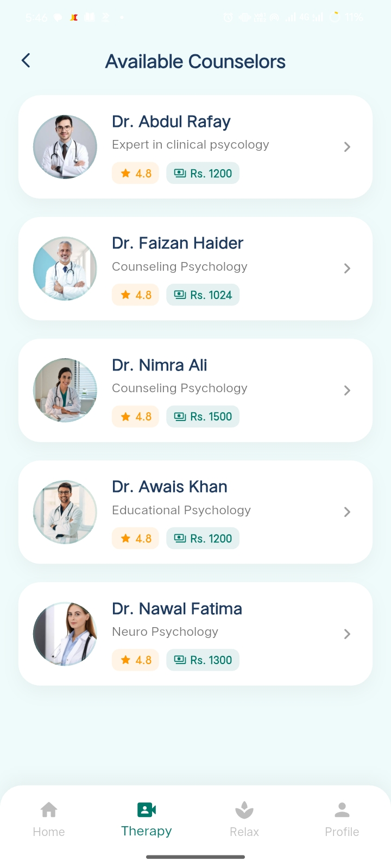Go back using the top-left arrow
391x868 pixels.
(x=26, y=60)
